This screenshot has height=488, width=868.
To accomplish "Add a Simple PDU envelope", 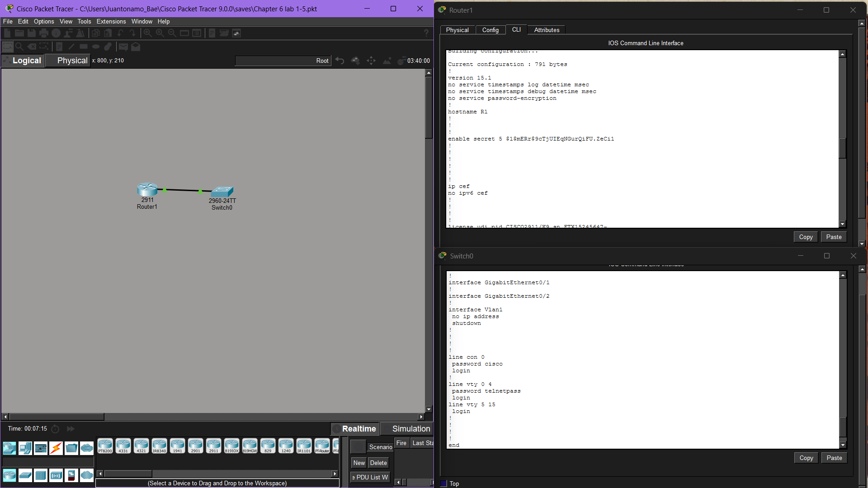I will [123, 47].
